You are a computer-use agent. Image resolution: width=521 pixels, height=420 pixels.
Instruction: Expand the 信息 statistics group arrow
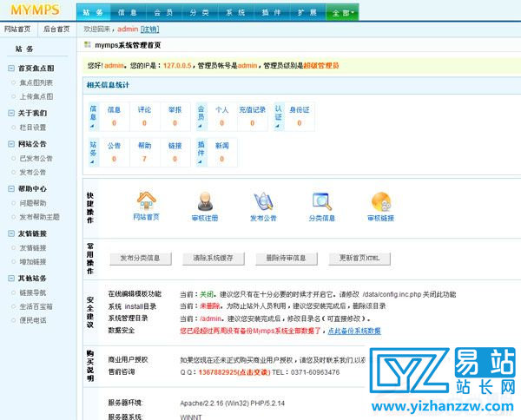pos(92,126)
